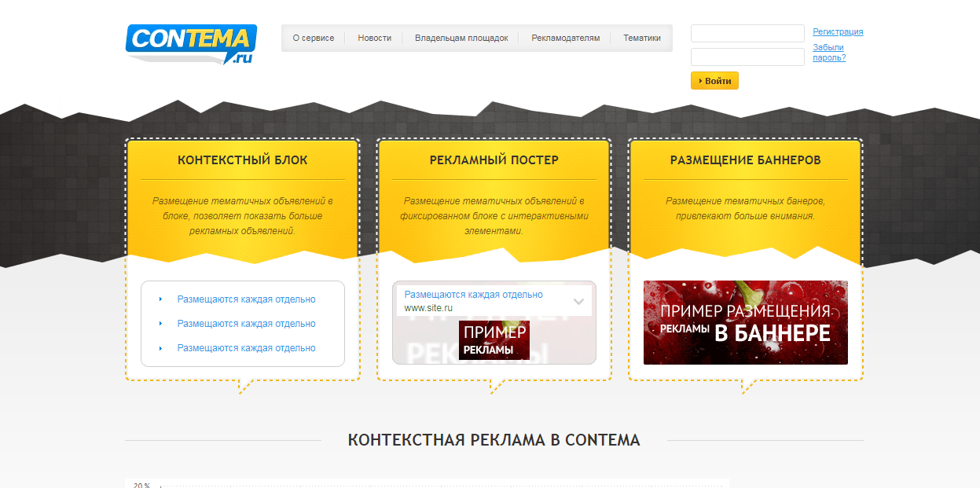This screenshot has width=980, height=488.
Task: Go to the "Новости" menu item
Action: 374,38
